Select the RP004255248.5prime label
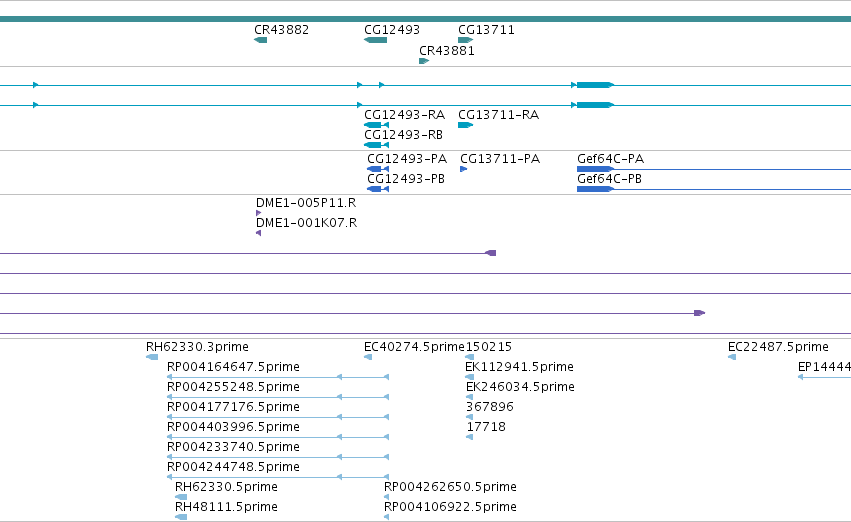Image resolution: width=851 pixels, height=522 pixels. tap(233, 387)
